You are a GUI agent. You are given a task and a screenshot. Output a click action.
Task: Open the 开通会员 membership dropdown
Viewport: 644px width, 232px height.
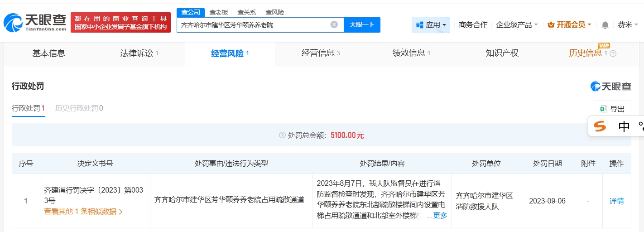point(570,25)
